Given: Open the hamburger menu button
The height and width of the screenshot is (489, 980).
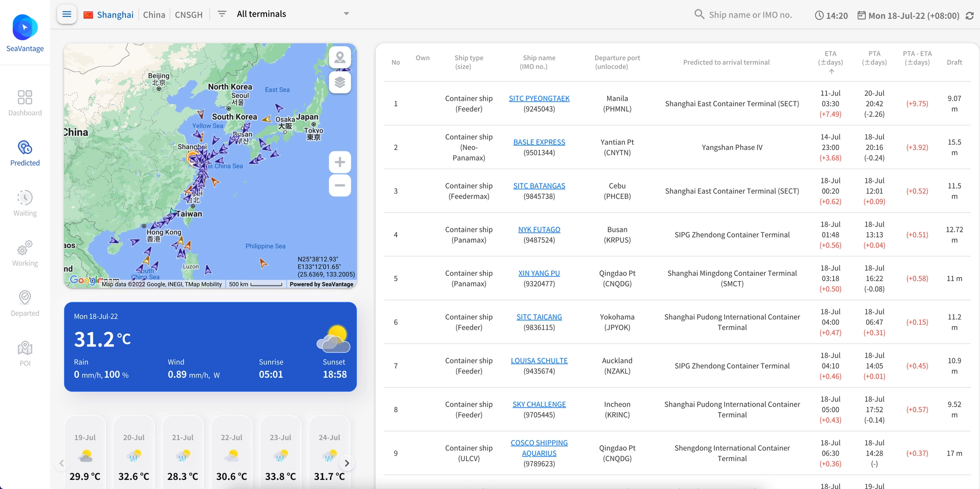Looking at the screenshot, I should point(67,14).
